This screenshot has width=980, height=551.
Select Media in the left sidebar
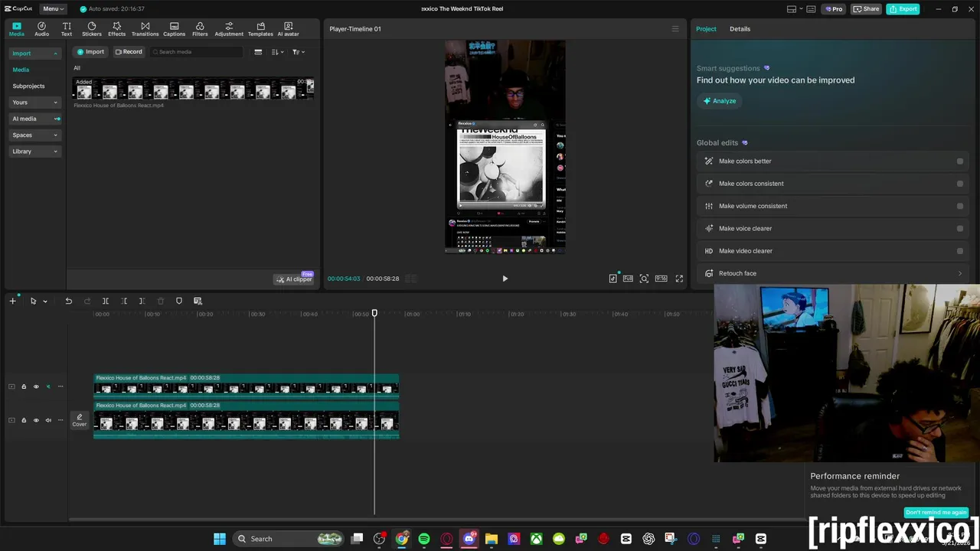pyautogui.click(x=21, y=70)
